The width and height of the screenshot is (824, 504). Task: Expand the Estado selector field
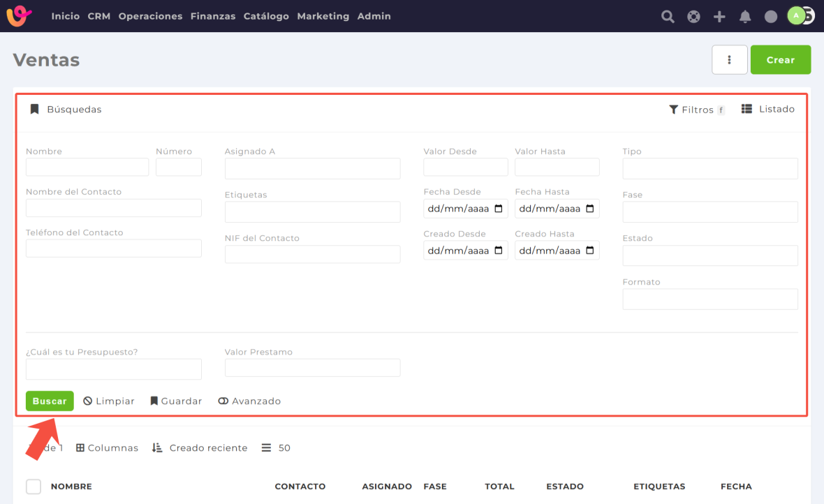[x=709, y=255]
